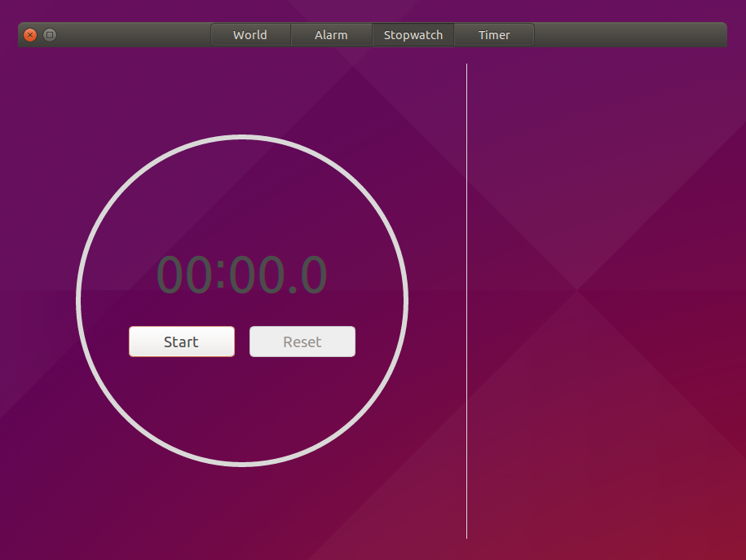Reset the stopwatch
The image size is (746, 560).
[302, 341]
